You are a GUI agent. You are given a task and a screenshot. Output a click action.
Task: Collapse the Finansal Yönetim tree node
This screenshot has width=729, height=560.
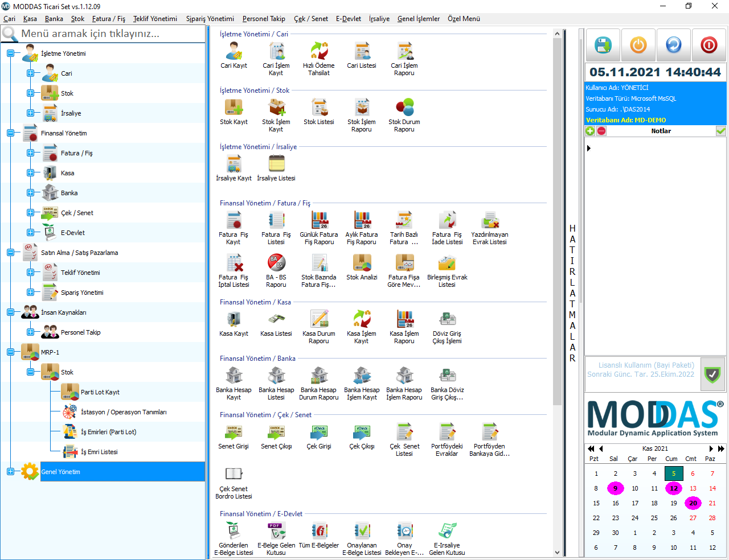tap(10, 133)
